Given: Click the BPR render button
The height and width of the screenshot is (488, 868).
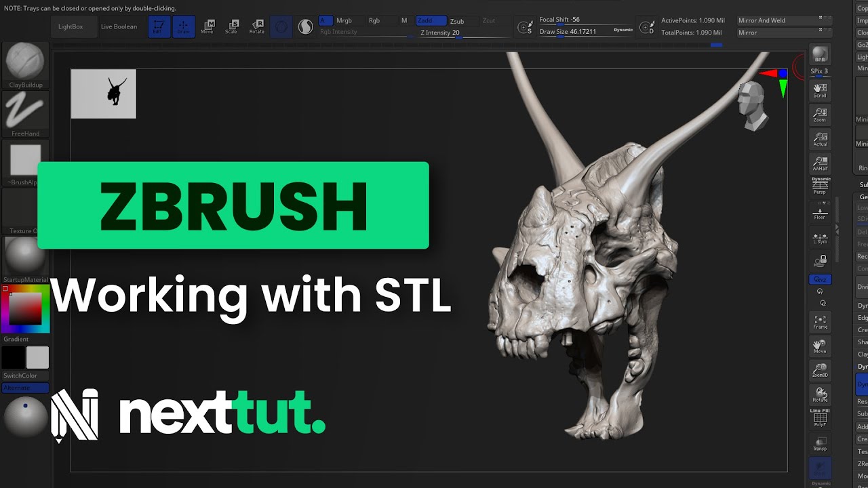Looking at the screenshot, I should (820, 55).
